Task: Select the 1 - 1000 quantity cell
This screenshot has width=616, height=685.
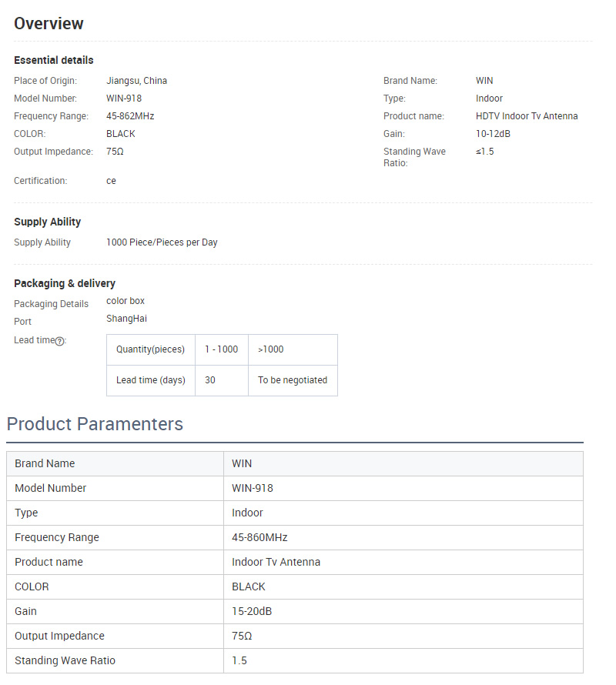Action: pyautogui.click(x=221, y=349)
